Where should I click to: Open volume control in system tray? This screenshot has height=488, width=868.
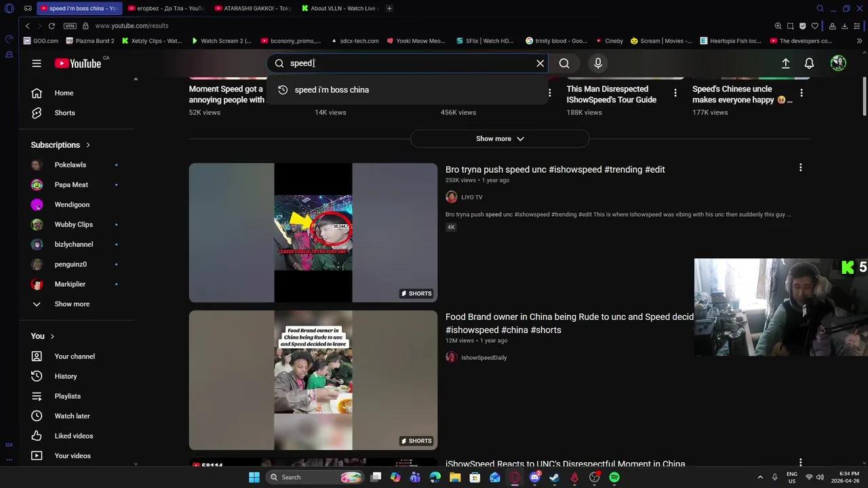click(820, 477)
